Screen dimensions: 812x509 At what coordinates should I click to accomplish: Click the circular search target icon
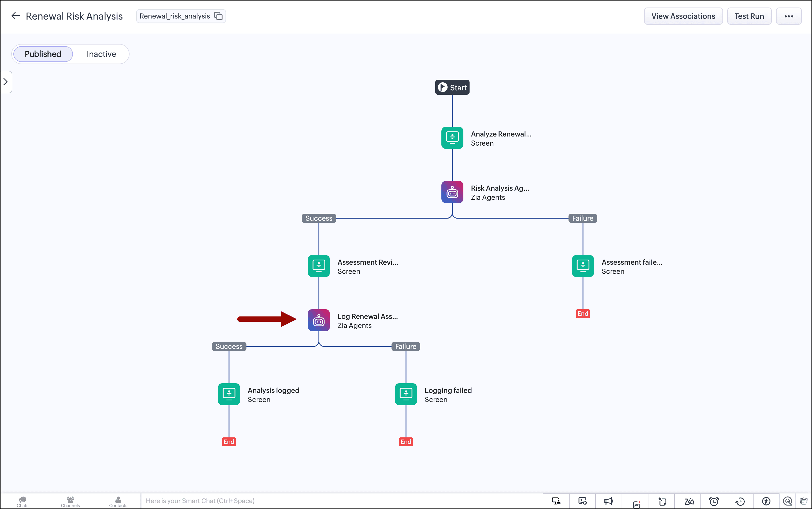788,501
